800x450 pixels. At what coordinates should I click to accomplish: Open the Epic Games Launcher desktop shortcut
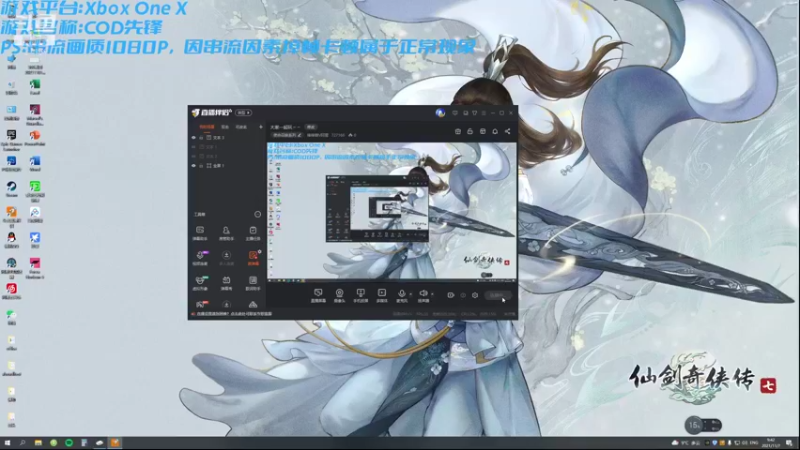11,140
